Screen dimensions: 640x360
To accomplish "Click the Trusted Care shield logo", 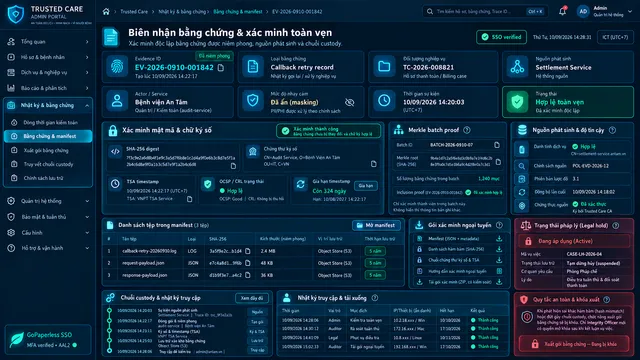I will click(x=16, y=14).
